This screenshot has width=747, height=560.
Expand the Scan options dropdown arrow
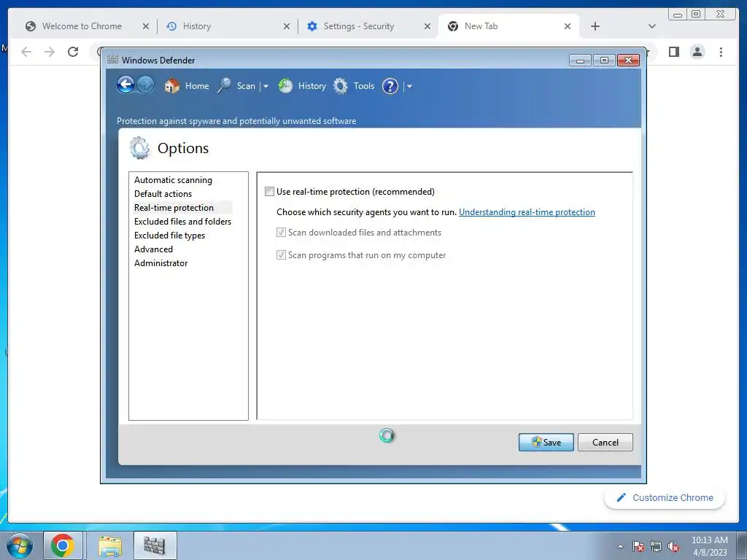(266, 86)
